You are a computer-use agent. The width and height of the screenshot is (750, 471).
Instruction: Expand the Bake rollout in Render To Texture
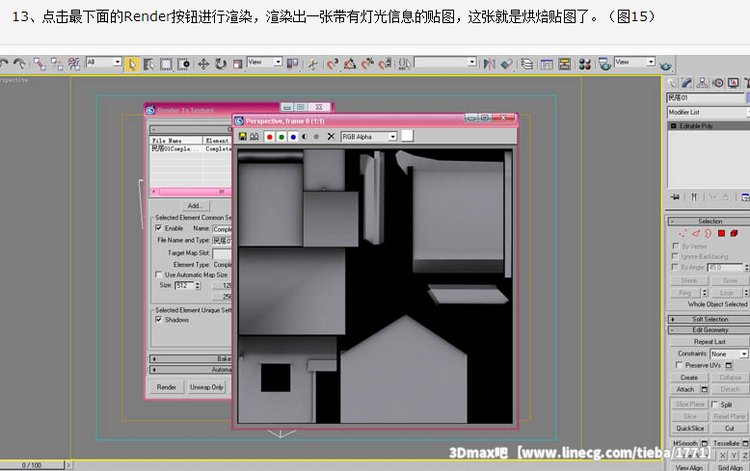[190, 359]
